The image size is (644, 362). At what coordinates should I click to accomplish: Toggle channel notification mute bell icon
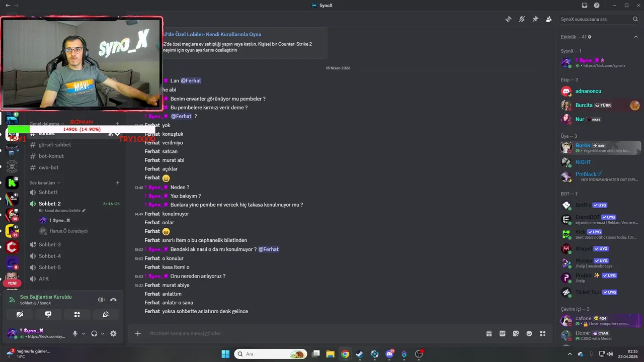522,19
